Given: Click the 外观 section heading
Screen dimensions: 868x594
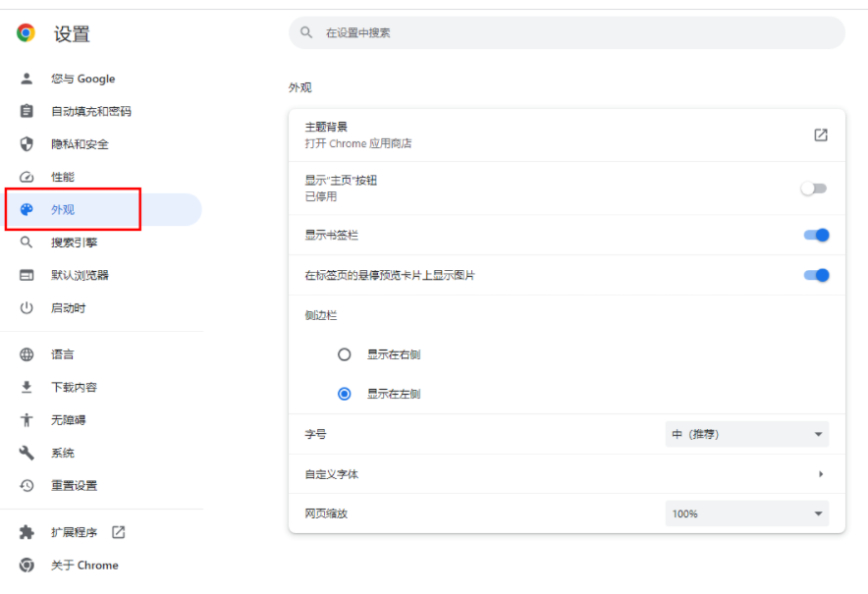Looking at the screenshot, I should 300,87.
